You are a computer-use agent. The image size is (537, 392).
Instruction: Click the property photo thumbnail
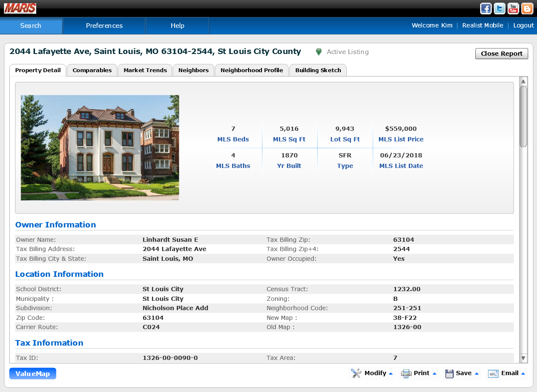[x=100, y=148]
